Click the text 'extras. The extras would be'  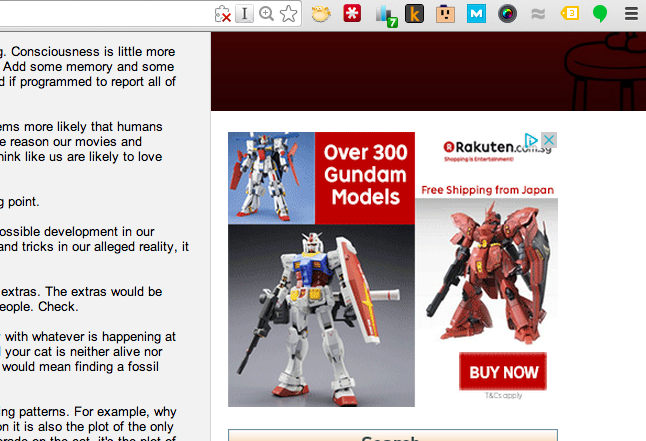[x=82, y=292]
